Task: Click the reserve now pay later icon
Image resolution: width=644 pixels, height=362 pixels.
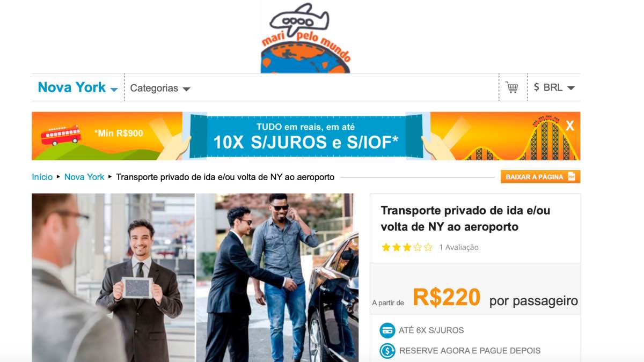Action: click(387, 351)
